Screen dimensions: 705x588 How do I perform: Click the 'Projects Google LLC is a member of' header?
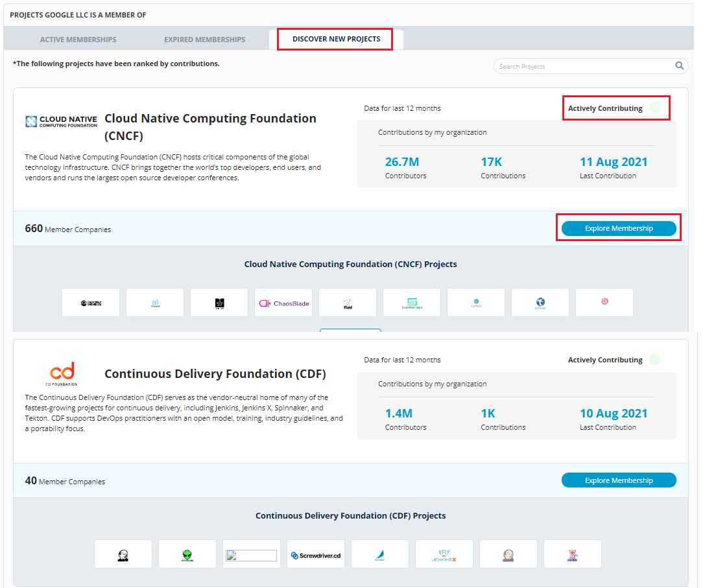coord(78,15)
